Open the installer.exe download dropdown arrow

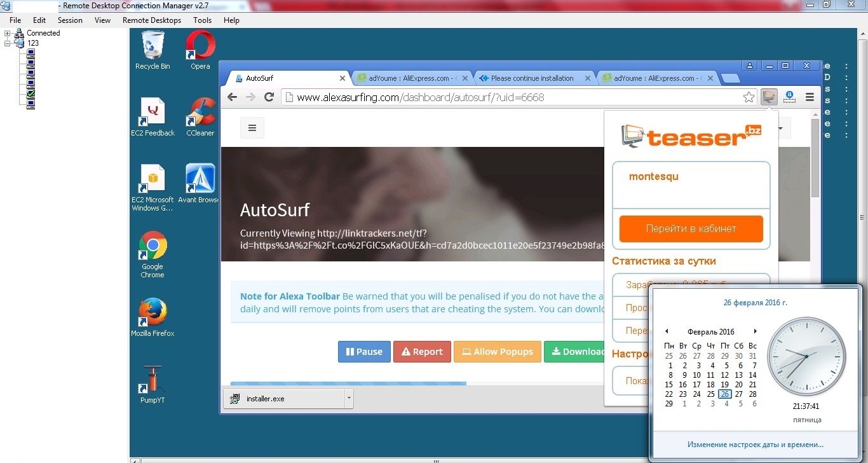click(x=348, y=399)
